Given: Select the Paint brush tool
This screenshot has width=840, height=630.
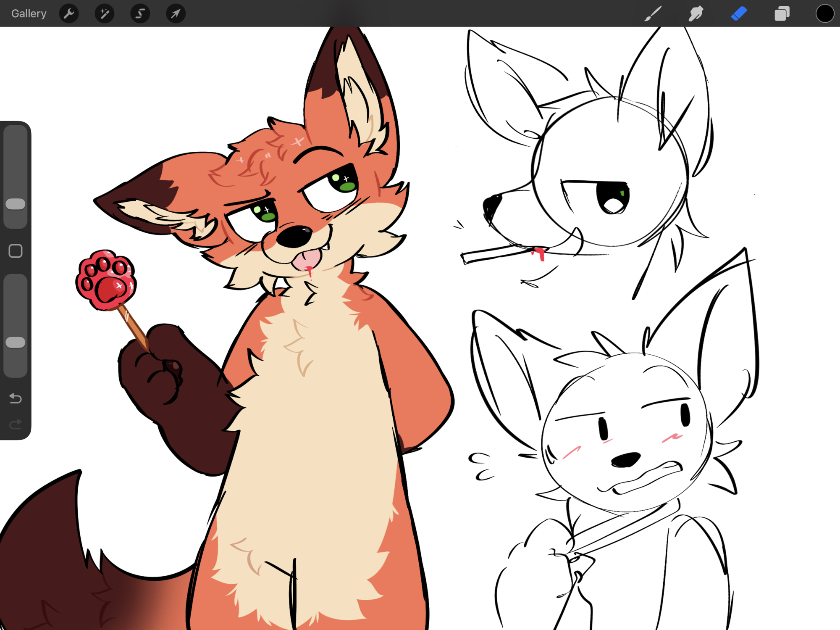Looking at the screenshot, I should point(653,13).
